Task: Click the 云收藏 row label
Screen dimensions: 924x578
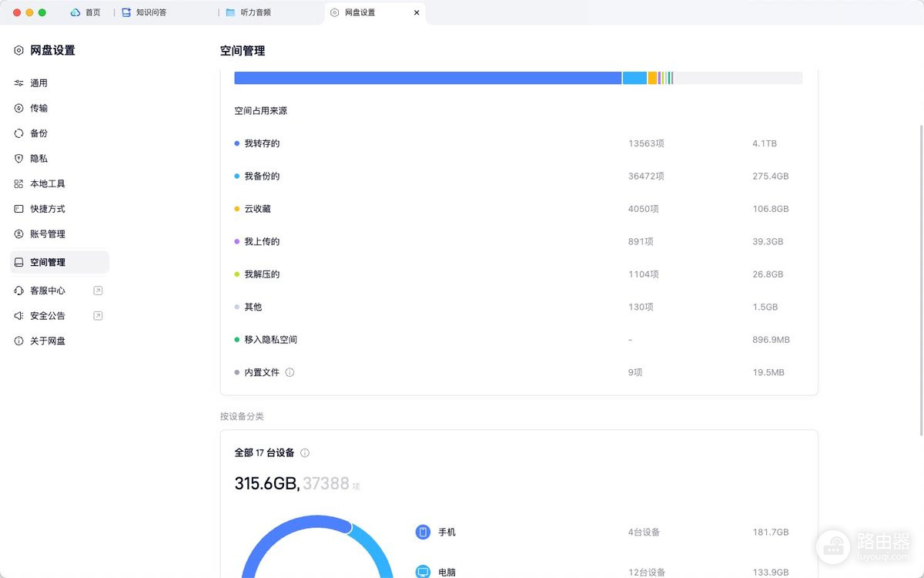Action: (257, 209)
